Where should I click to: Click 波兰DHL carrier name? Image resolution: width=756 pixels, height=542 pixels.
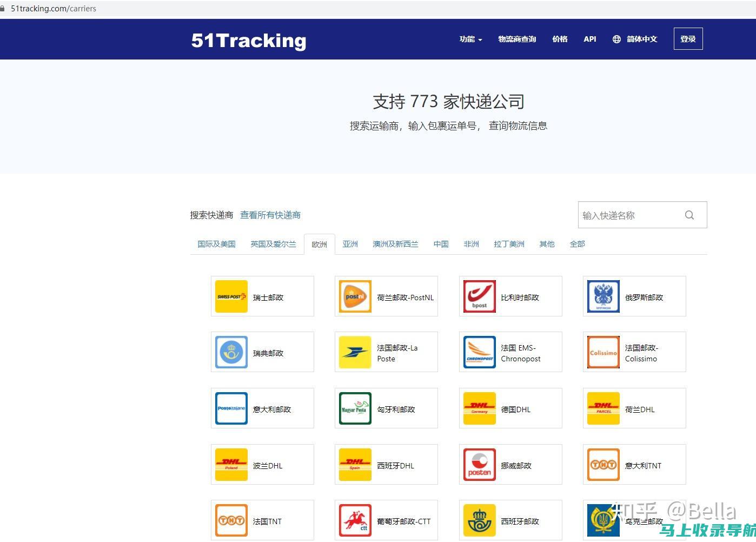(268, 466)
